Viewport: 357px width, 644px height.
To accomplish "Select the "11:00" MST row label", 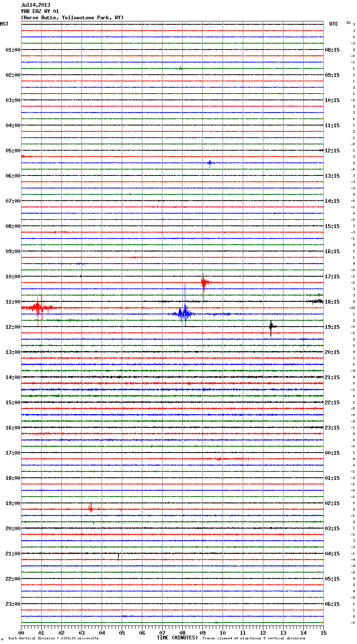I will 13,302.
